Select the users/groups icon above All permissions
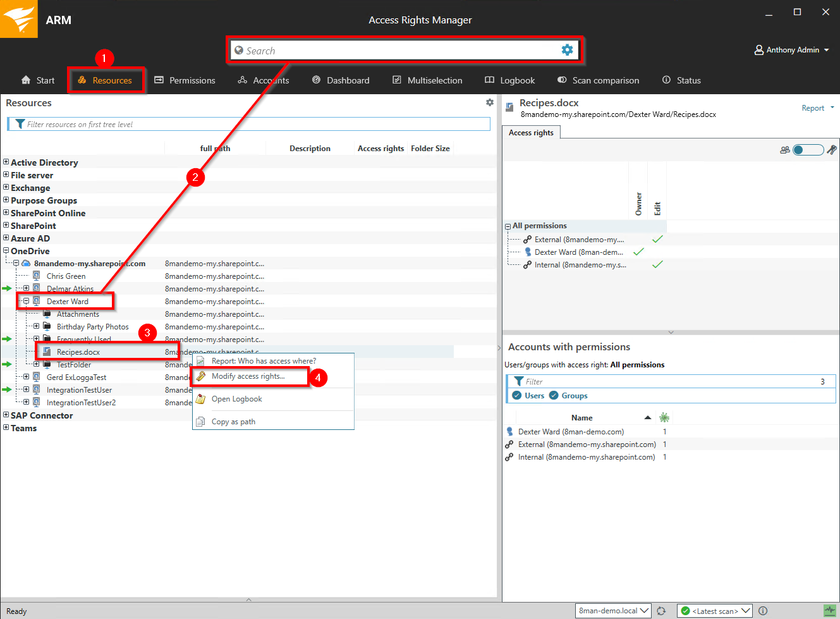Viewport: 840px width, 619px height. tap(785, 150)
